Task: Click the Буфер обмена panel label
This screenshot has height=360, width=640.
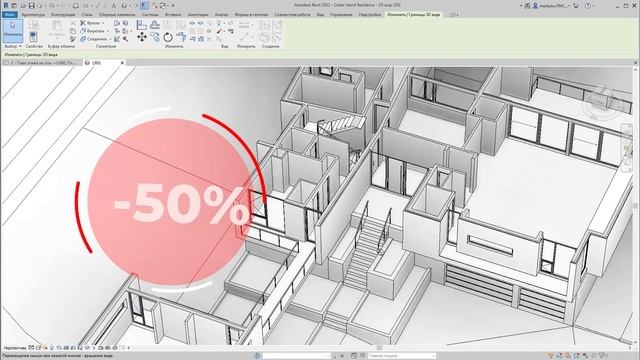Action: point(61,47)
